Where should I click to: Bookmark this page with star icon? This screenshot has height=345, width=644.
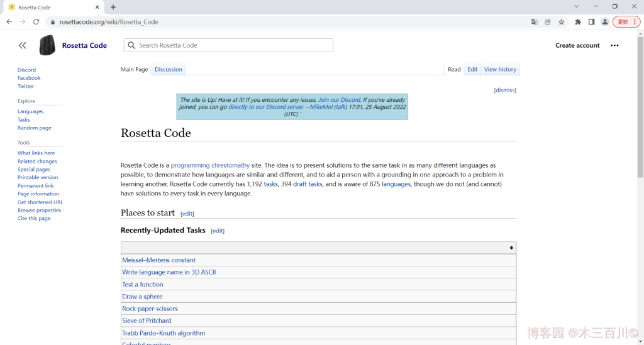(562, 22)
